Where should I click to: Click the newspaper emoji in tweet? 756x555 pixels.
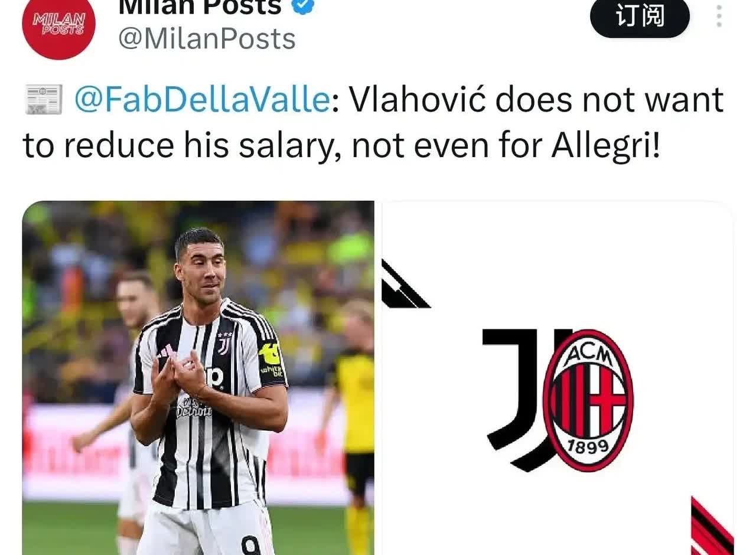[x=43, y=99]
